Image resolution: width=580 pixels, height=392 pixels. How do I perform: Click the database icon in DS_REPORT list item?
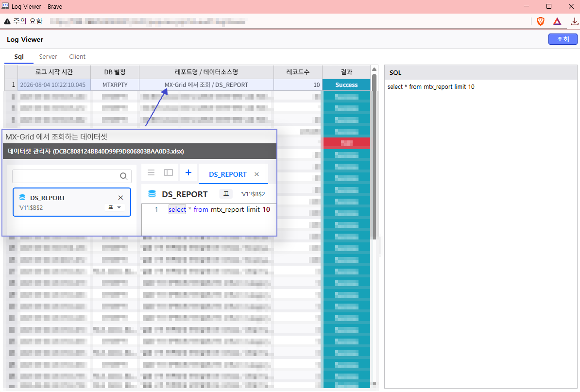click(x=22, y=198)
